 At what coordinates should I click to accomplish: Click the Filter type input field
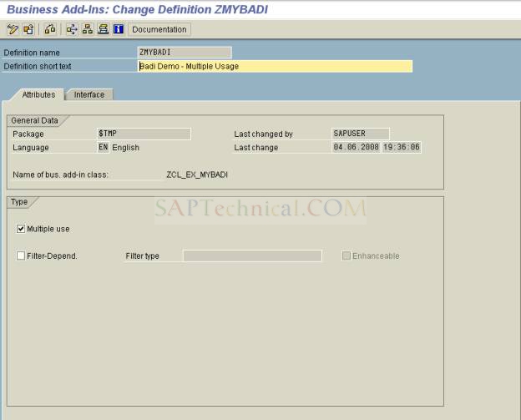[x=252, y=256]
